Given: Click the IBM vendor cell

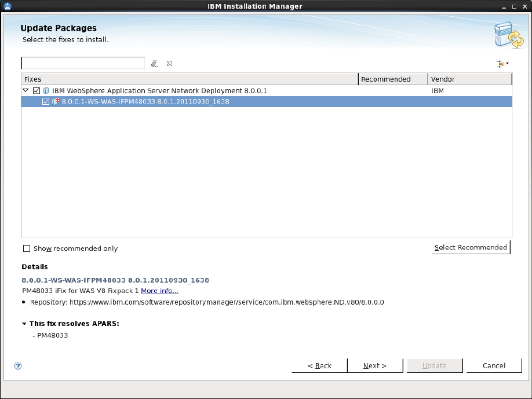Looking at the screenshot, I should [x=438, y=90].
